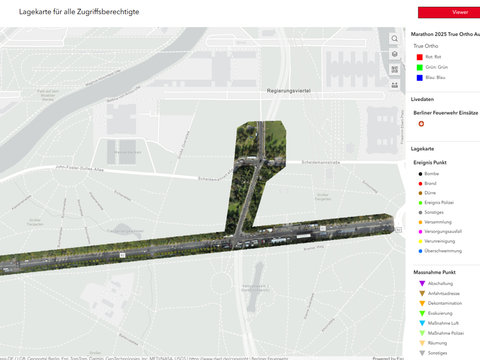The height and width of the screenshot is (360, 480).
Task: Click the orthophoto intersection at Scheidemannstraße
Action: point(260,162)
